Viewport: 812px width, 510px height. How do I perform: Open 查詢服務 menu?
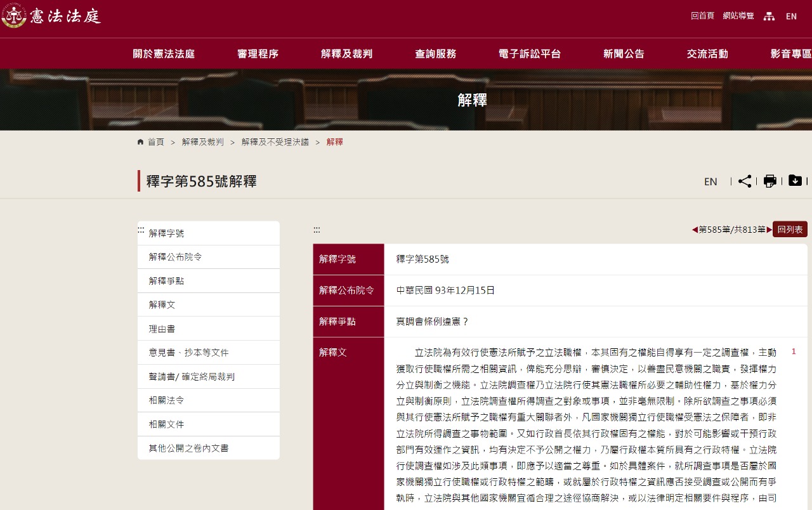tap(435, 54)
